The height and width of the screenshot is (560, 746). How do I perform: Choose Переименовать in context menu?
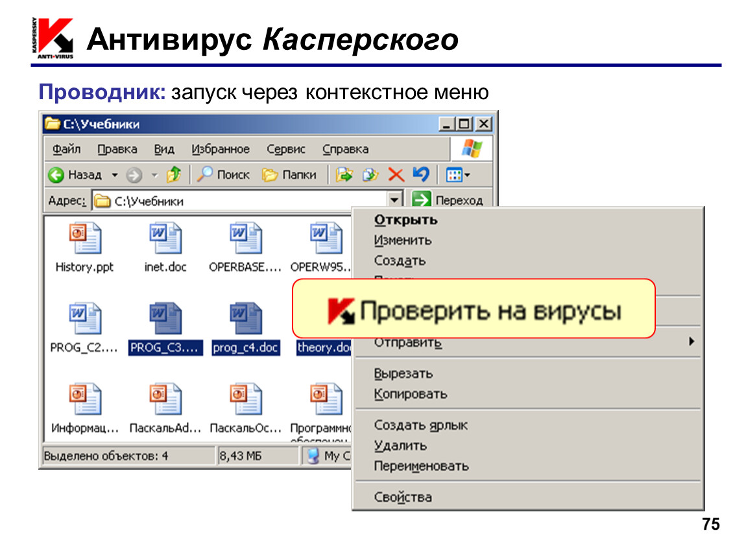pos(421,466)
